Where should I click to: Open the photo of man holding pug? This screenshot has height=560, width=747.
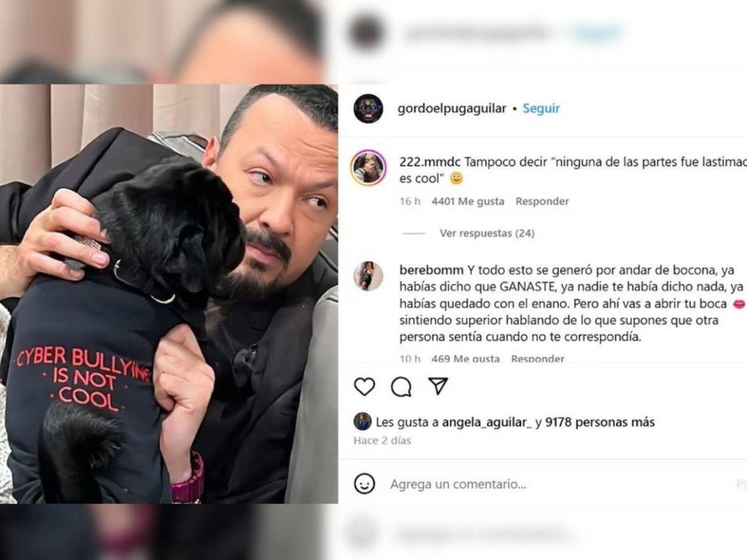coord(169,294)
